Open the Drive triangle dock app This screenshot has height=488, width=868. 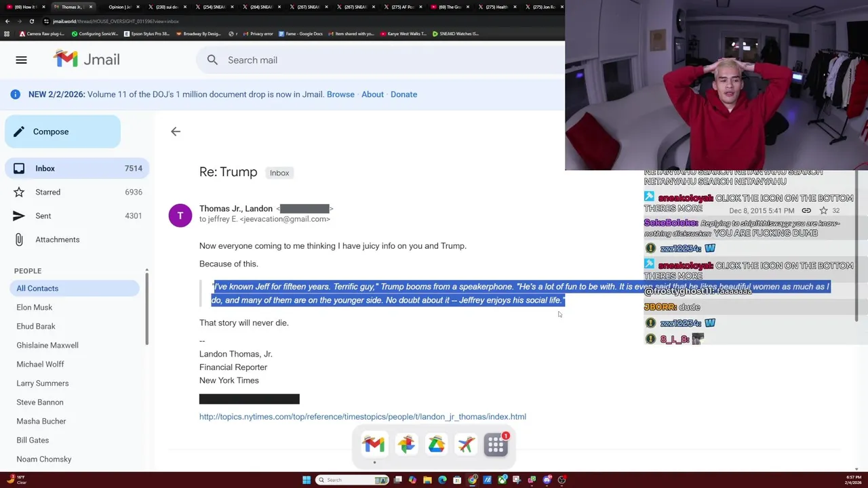(436, 445)
